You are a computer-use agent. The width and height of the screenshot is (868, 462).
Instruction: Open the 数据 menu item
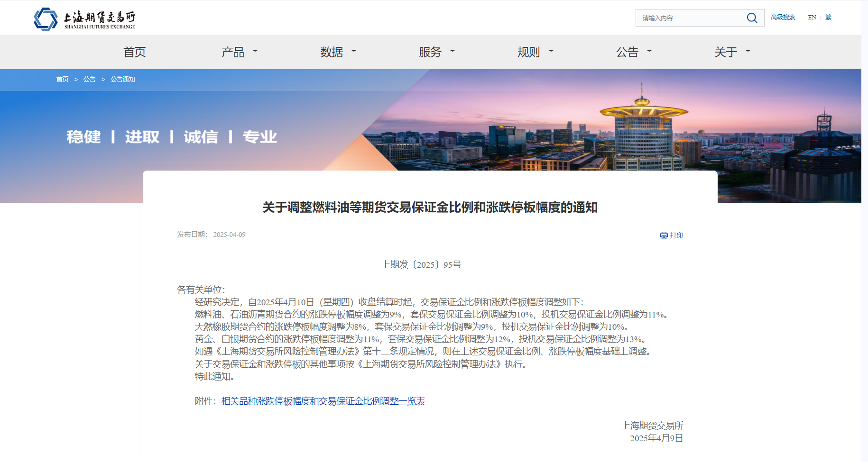click(332, 52)
